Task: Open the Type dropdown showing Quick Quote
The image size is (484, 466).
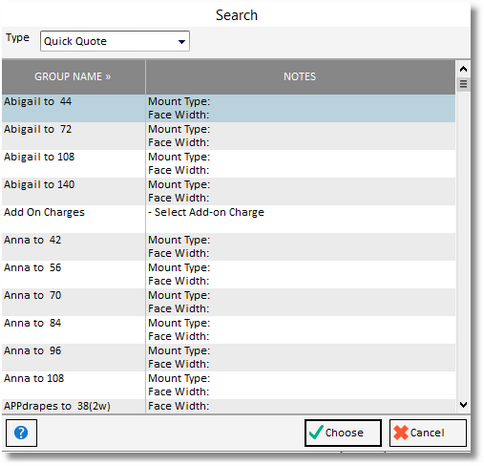Action: (115, 41)
